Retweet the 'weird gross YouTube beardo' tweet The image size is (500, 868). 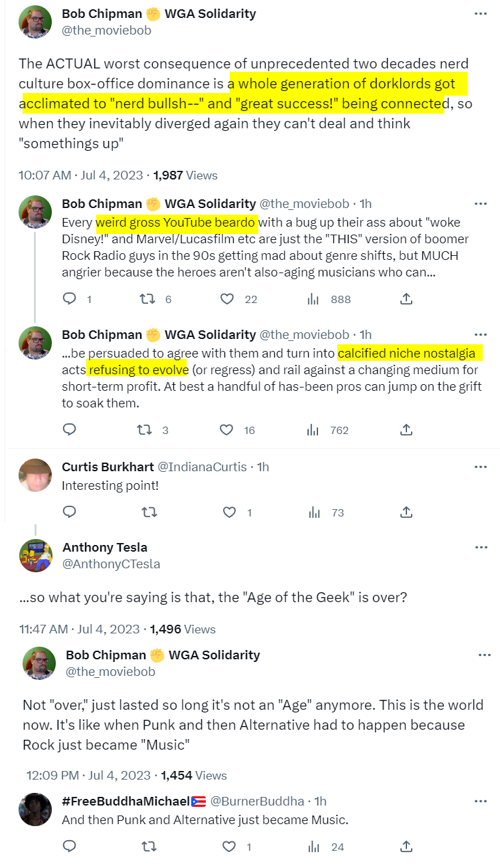click(x=148, y=299)
